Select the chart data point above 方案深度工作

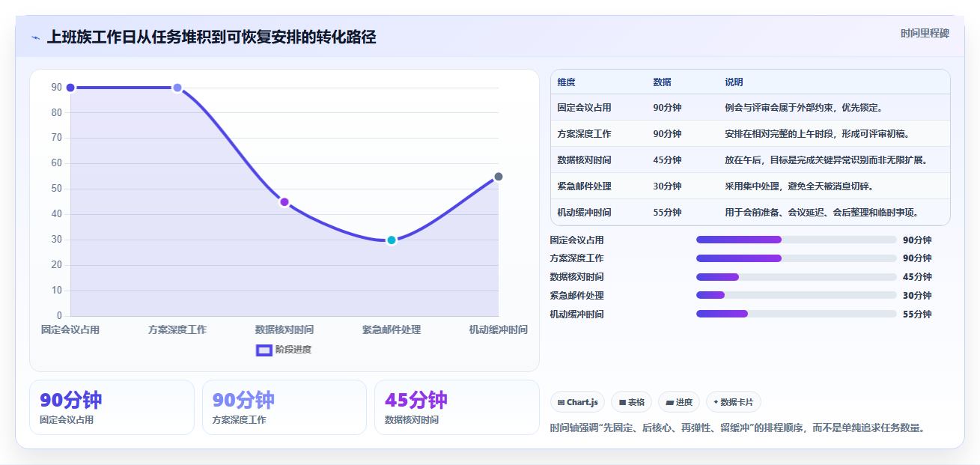point(177,88)
